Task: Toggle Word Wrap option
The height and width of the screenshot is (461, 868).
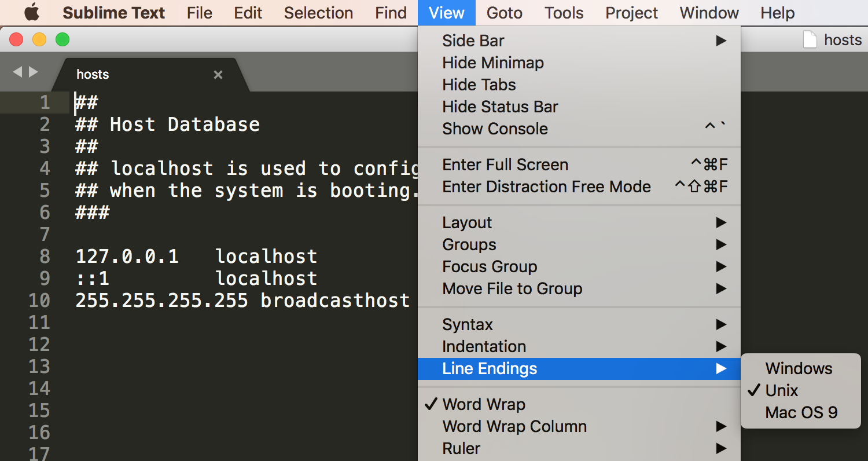Action: (579, 404)
